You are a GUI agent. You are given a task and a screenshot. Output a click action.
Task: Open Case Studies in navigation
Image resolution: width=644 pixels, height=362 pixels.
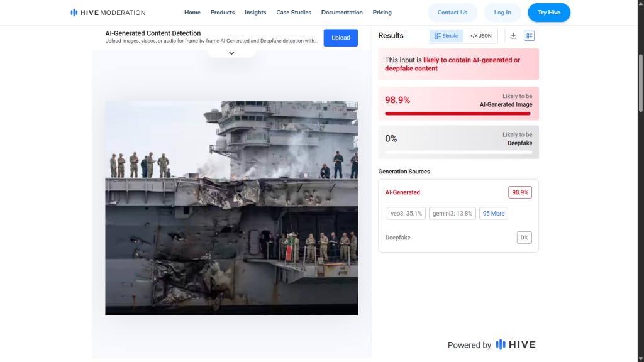[x=294, y=13]
